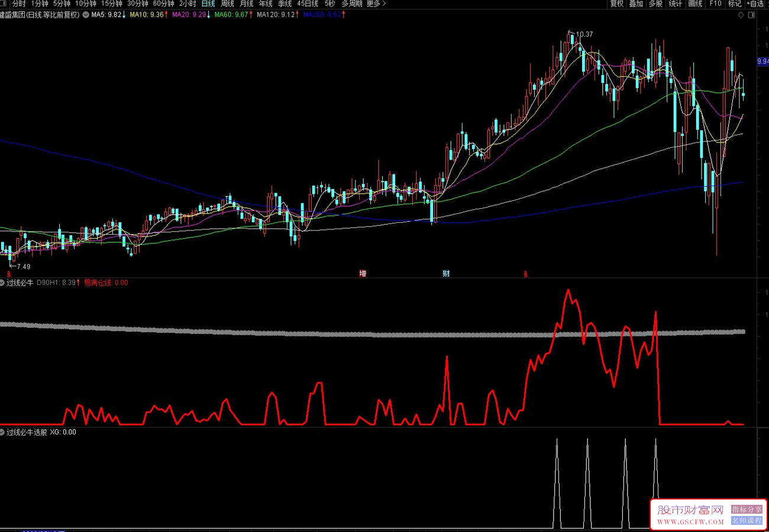Click the 财 event marker
Viewport: 769px width, 532px height.
tap(446, 274)
